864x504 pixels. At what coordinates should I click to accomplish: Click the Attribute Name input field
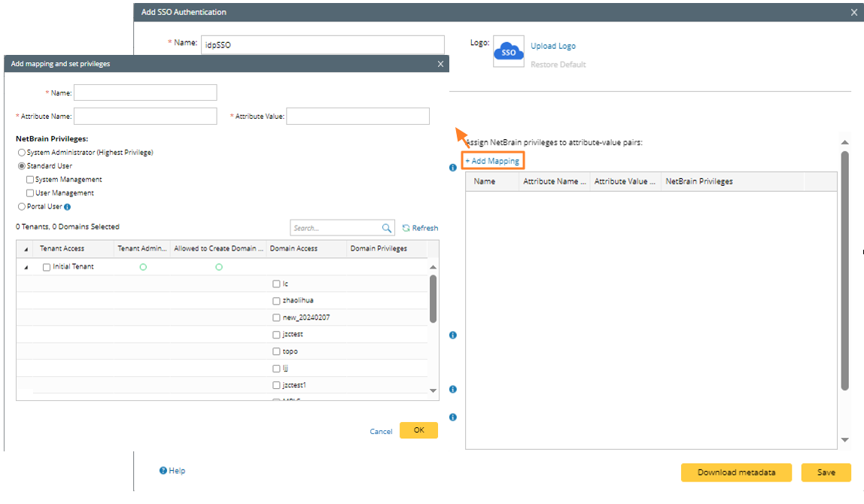(145, 117)
